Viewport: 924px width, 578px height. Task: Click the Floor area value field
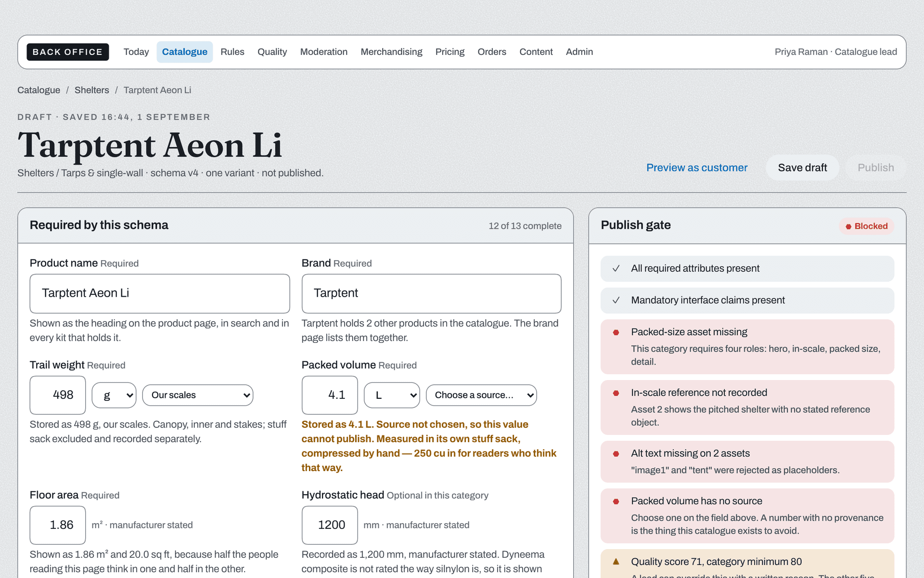pos(58,525)
